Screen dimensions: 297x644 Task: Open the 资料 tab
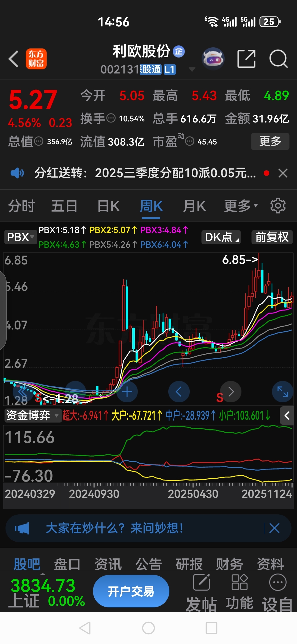pyautogui.click(x=270, y=564)
